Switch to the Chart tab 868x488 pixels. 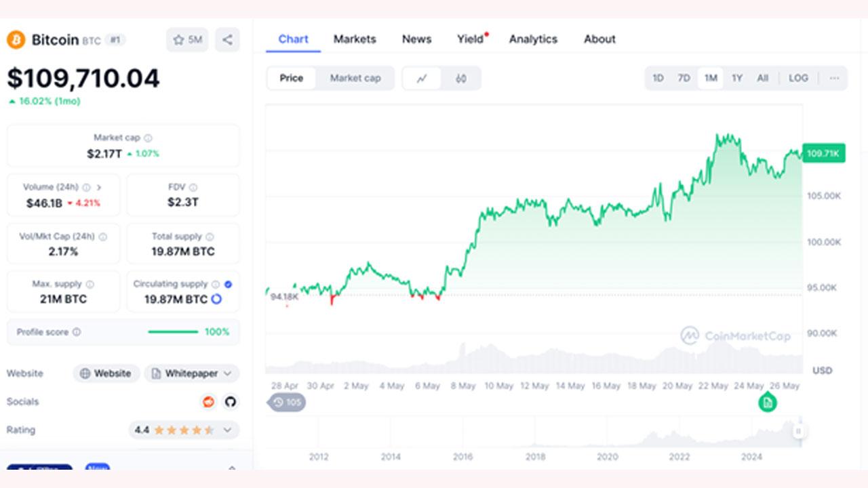(x=293, y=39)
